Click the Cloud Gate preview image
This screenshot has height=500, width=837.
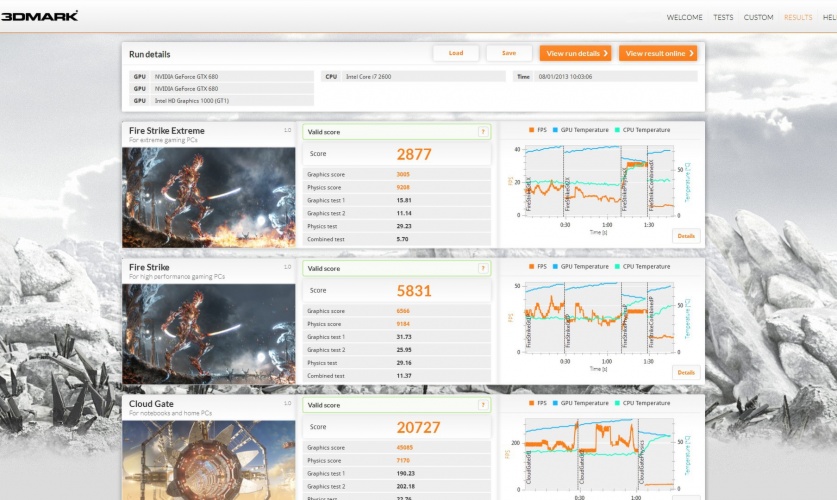[209, 460]
